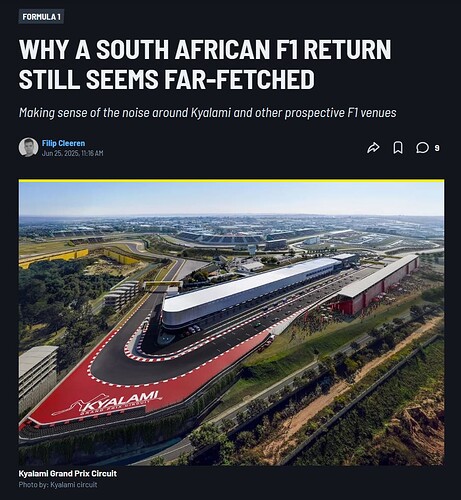Bookmark this article with the bookmark icon
The width and height of the screenshot is (461, 500).
point(398,148)
